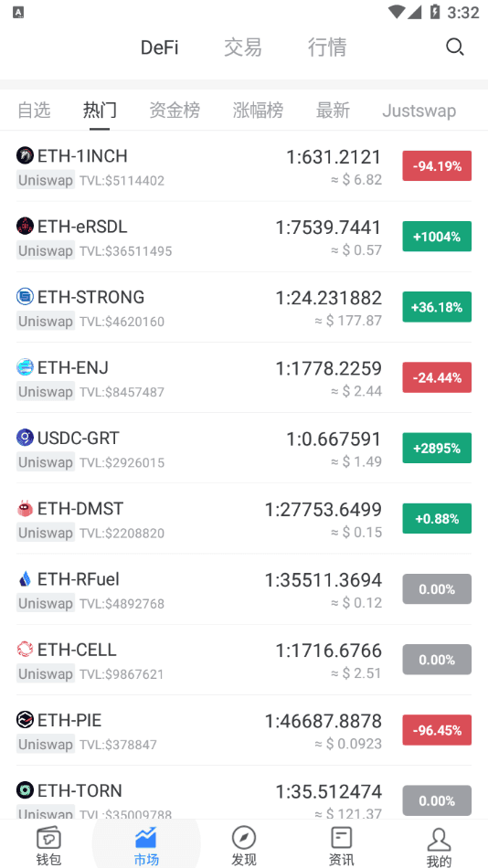
Task: Tap the ETH-RFuel droplet logo
Action: pyautogui.click(x=25, y=579)
